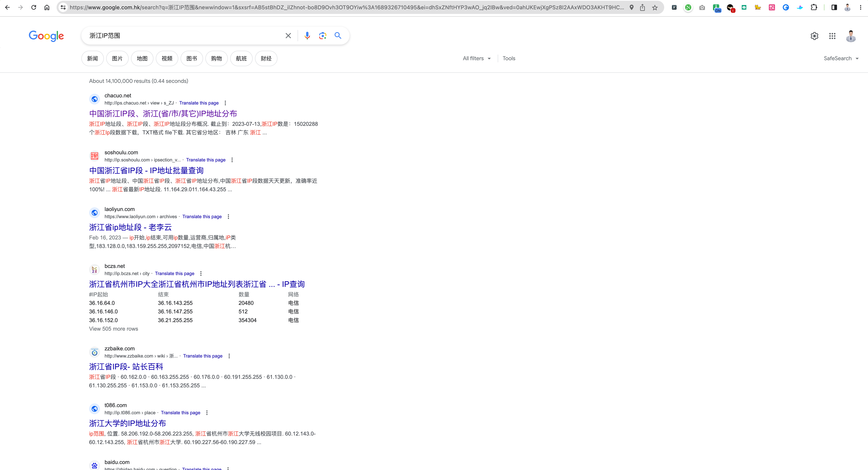Image resolution: width=868 pixels, height=470 pixels.
Task: Search by image with Lens
Action: 322,36
